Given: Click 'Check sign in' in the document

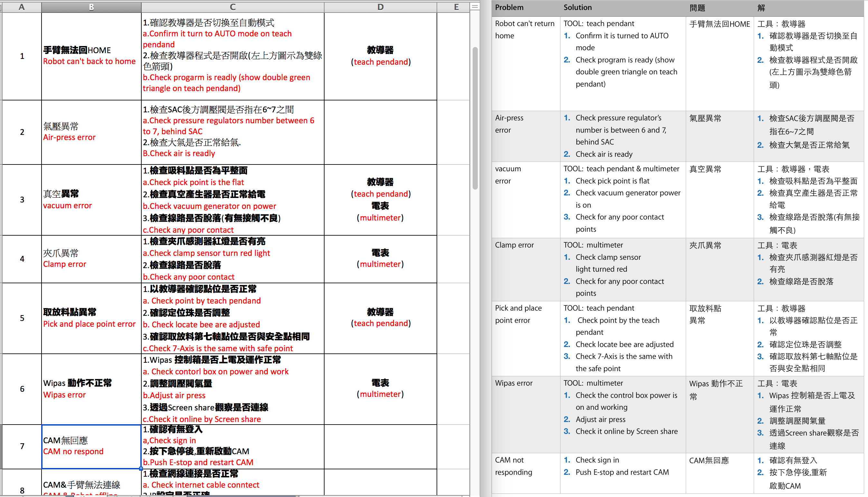Looking at the screenshot, I should (597, 460).
